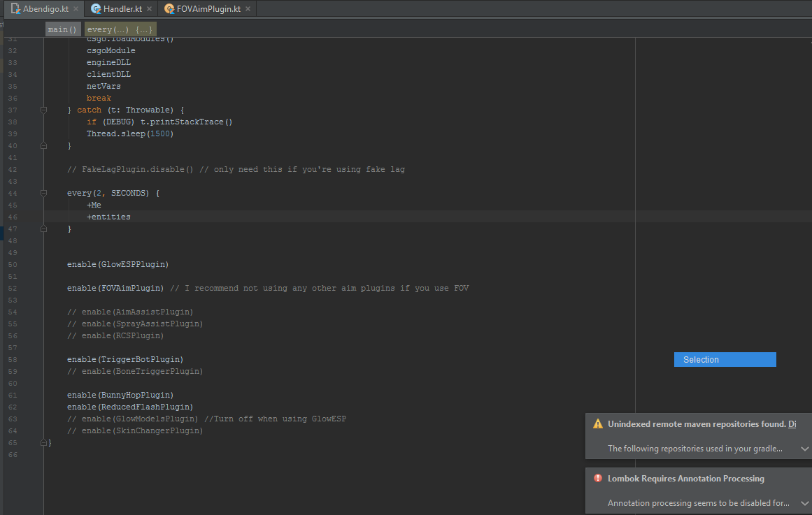Open the FOVAimPlugin.kt tab
Image resolution: width=812 pixels, height=515 pixels.
(x=208, y=9)
